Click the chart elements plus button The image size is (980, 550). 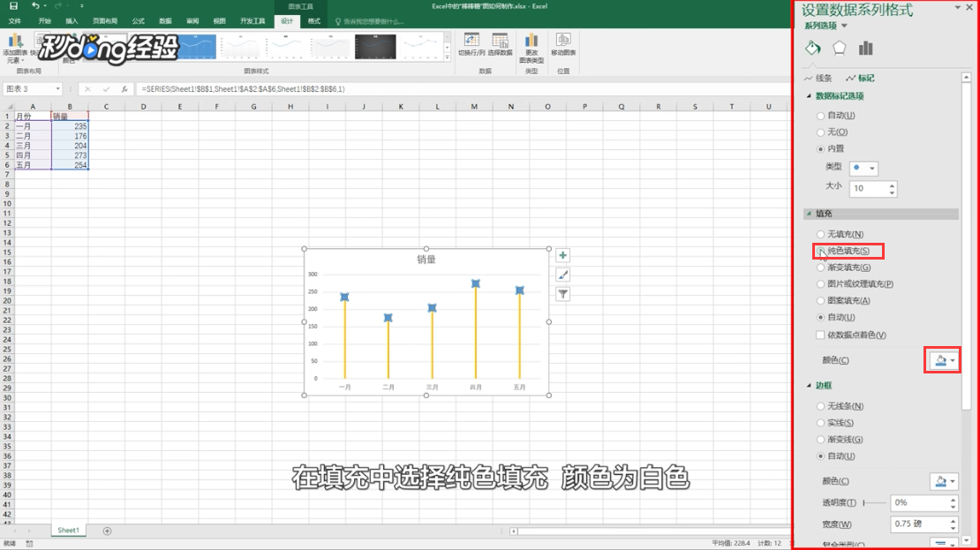pos(562,256)
